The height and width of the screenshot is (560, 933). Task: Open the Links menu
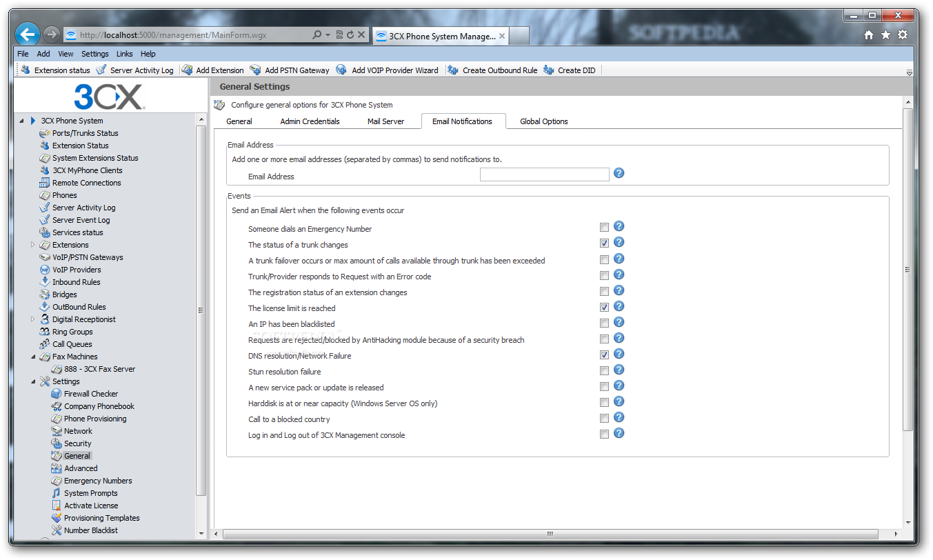tap(125, 54)
